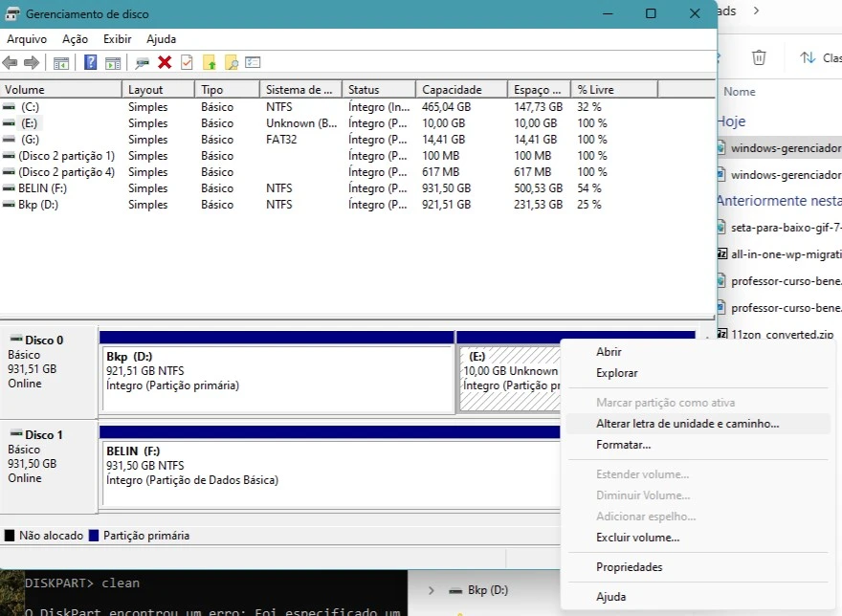Toggle the show/hide action pane toolbar icon

pyautogui.click(x=113, y=63)
